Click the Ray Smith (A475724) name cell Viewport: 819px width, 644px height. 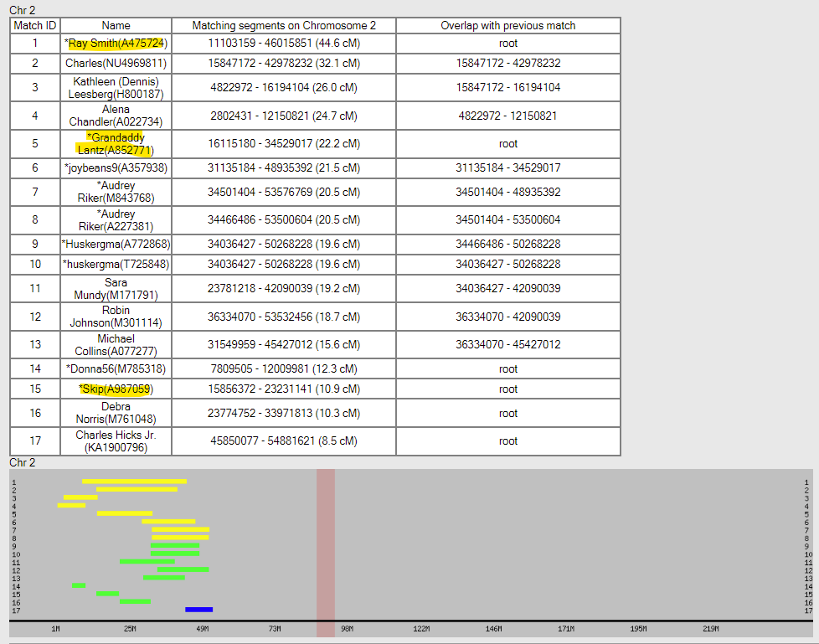pos(116,43)
